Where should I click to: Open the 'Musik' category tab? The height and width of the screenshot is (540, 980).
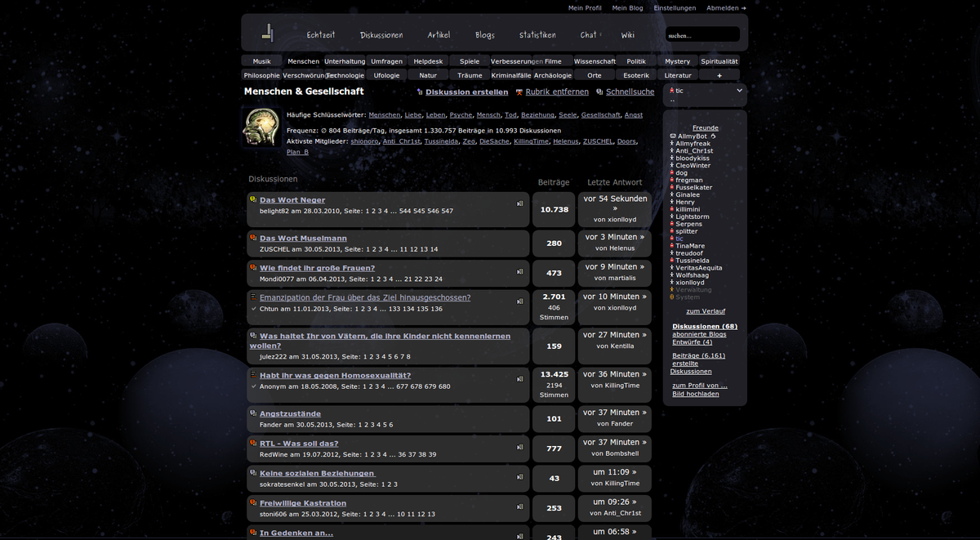(x=262, y=61)
